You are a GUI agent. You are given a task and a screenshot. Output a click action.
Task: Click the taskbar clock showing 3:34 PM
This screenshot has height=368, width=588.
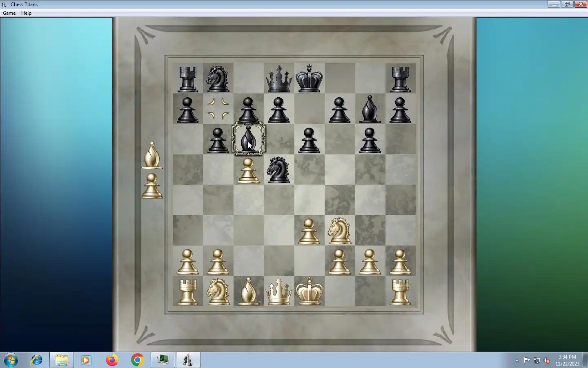(567, 360)
